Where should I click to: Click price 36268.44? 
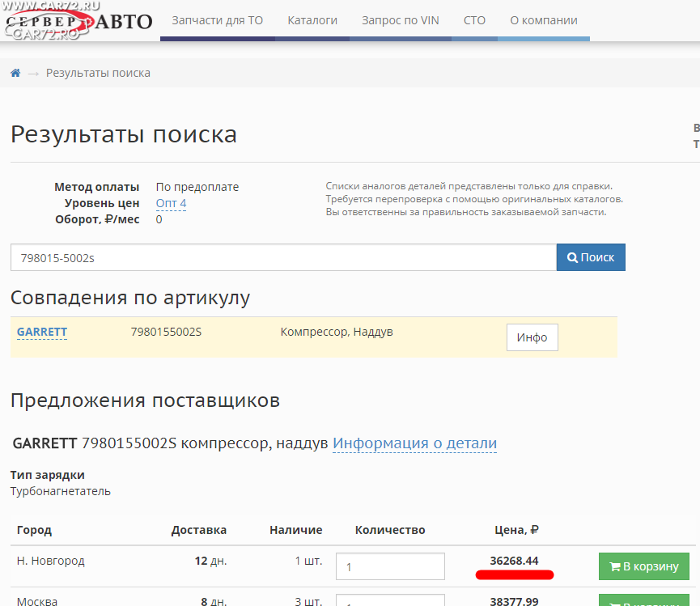(515, 561)
